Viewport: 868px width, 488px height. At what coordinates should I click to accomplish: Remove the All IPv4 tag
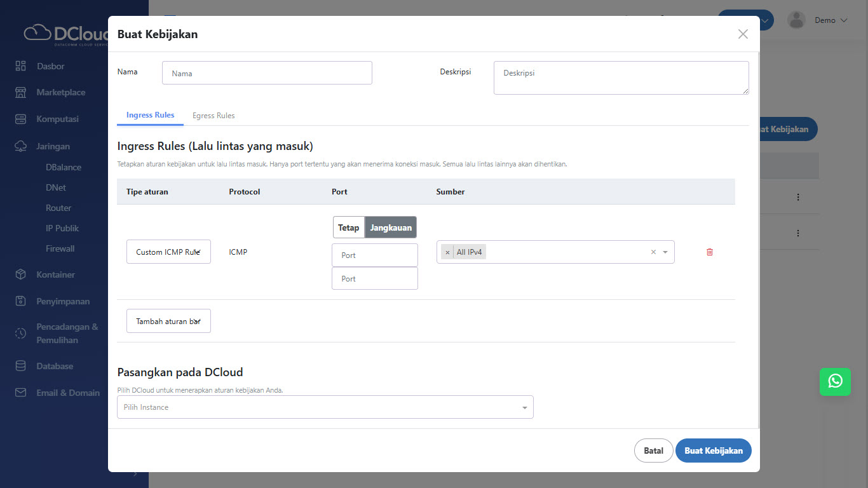pos(447,252)
